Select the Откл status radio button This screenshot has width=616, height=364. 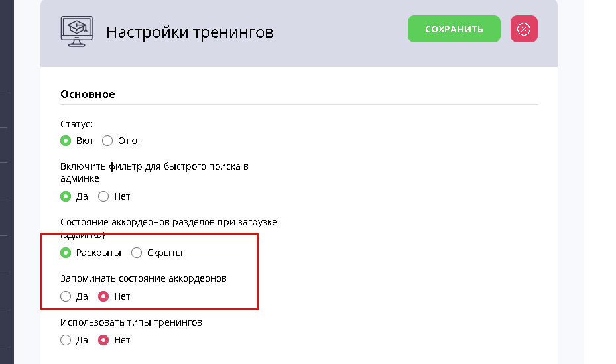click(x=107, y=141)
